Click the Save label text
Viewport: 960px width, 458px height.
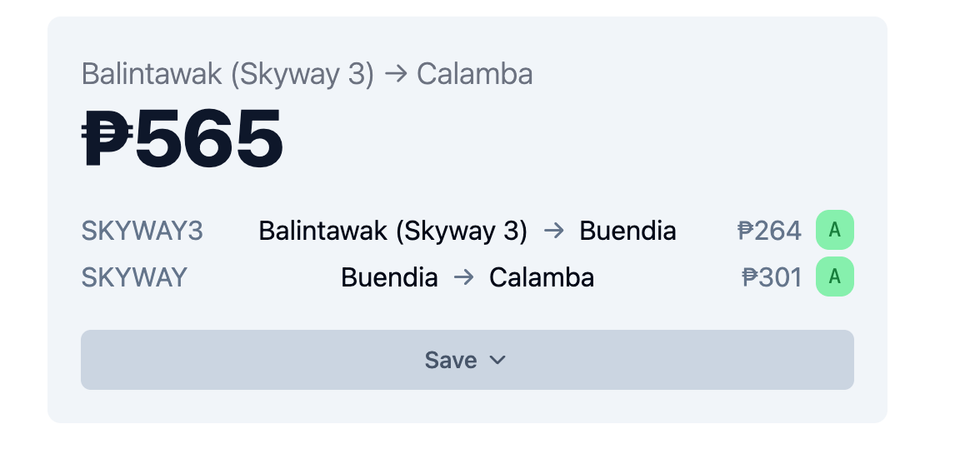point(451,360)
